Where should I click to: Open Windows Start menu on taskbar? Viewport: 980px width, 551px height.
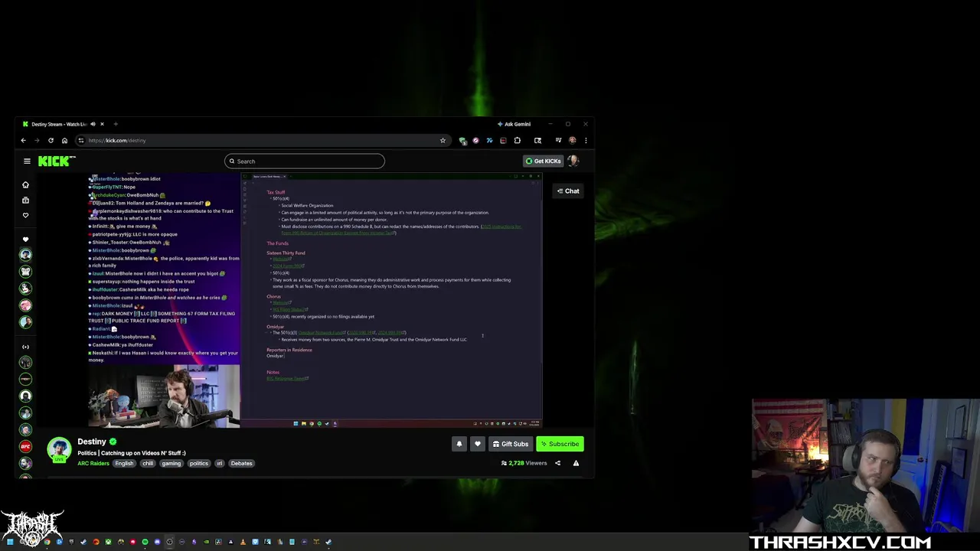coord(10,542)
